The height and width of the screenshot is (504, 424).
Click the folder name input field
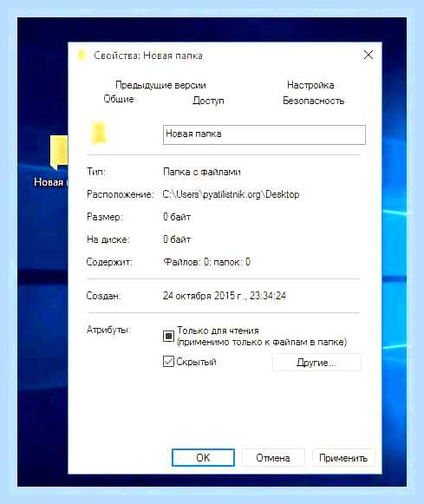click(x=264, y=134)
